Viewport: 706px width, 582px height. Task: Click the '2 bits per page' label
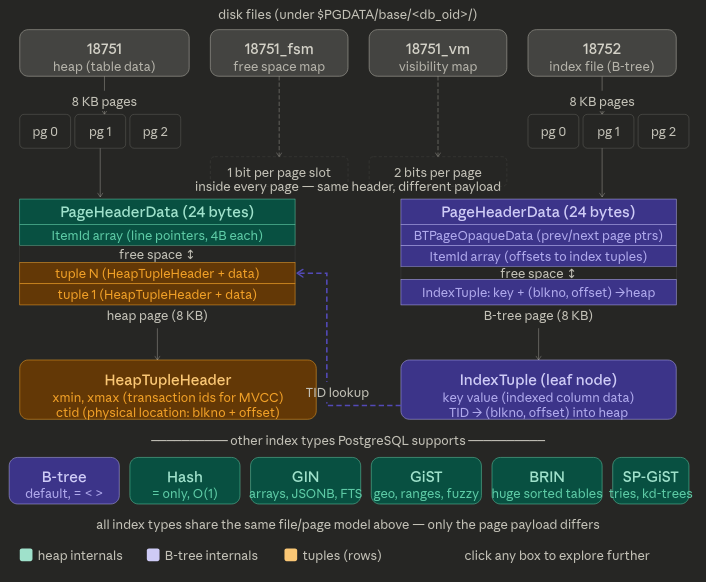pos(438,172)
